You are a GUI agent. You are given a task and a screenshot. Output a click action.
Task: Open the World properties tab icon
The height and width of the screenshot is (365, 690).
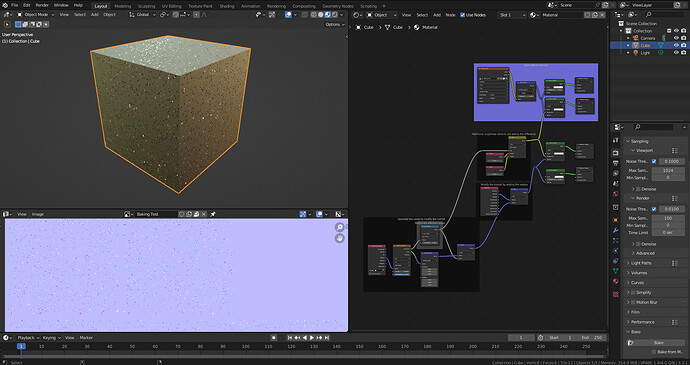616,194
